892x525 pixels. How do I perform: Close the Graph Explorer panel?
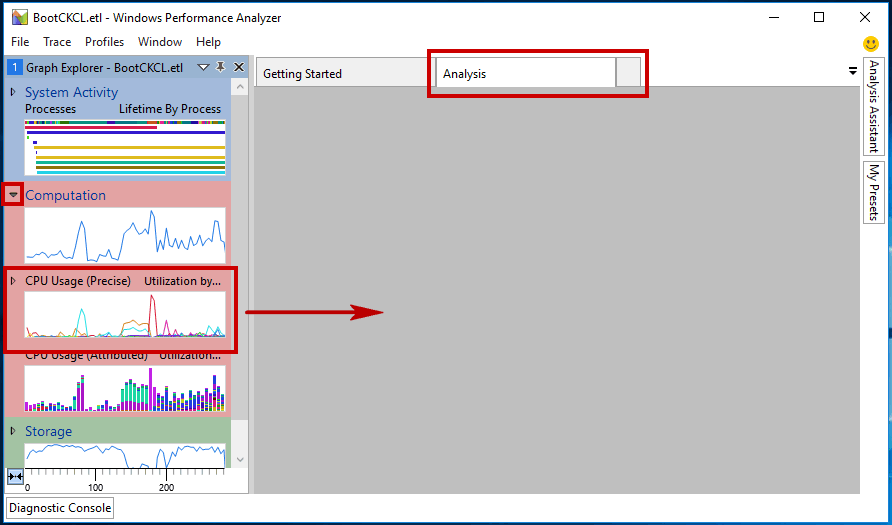239,67
